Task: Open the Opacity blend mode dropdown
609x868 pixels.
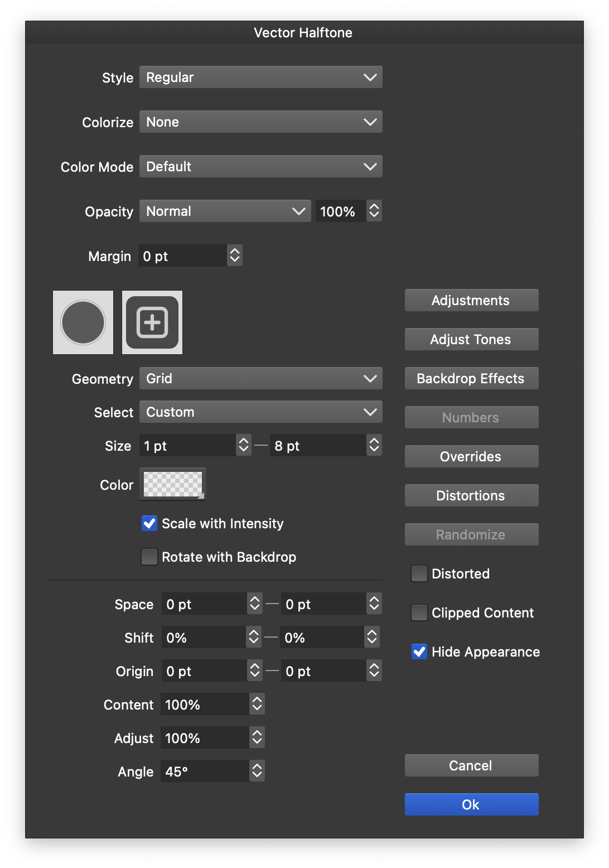Action: pos(225,211)
